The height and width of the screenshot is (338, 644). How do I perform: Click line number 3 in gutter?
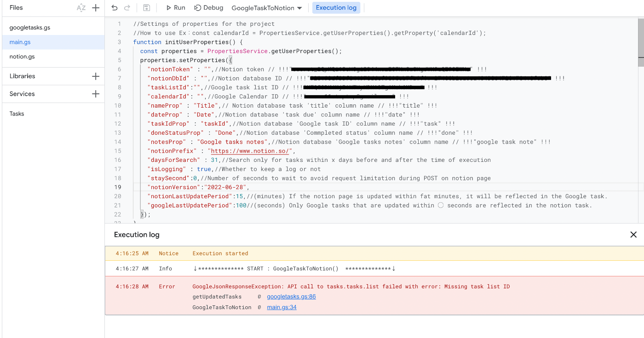pyautogui.click(x=120, y=42)
